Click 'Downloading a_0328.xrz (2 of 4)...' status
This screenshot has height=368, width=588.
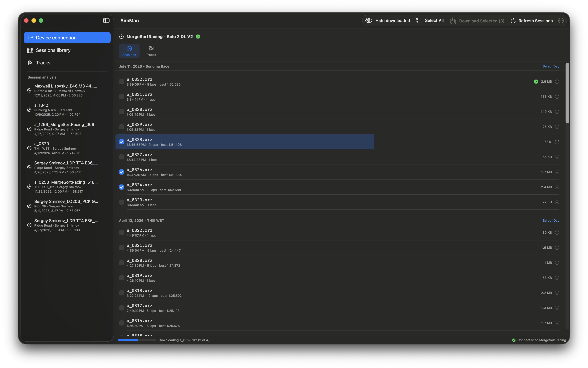[x=185, y=340]
